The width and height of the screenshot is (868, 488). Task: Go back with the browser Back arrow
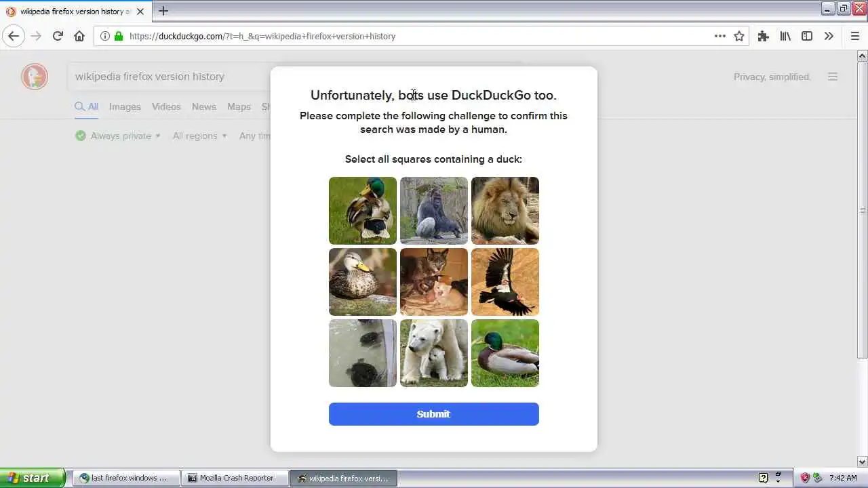[x=14, y=36]
